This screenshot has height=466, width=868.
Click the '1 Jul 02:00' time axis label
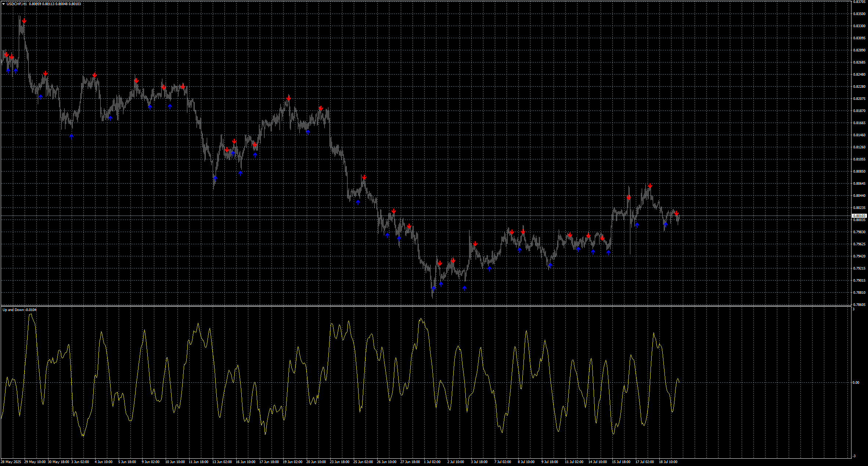pos(432,462)
